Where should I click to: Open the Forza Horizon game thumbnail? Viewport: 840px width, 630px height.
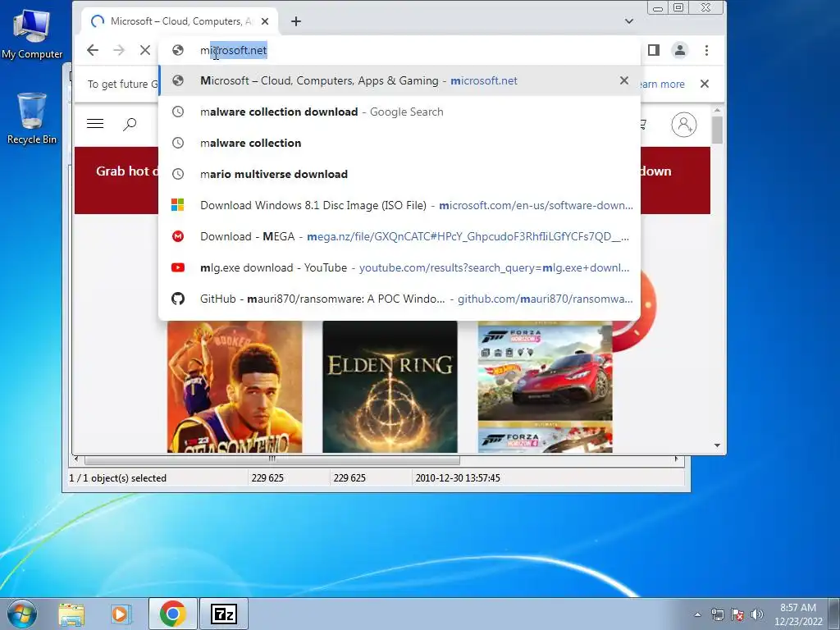pyautogui.click(x=545, y=387)
